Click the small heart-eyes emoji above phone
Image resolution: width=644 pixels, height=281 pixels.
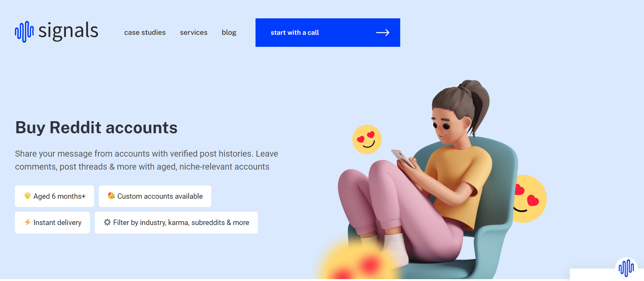[367, 140]
